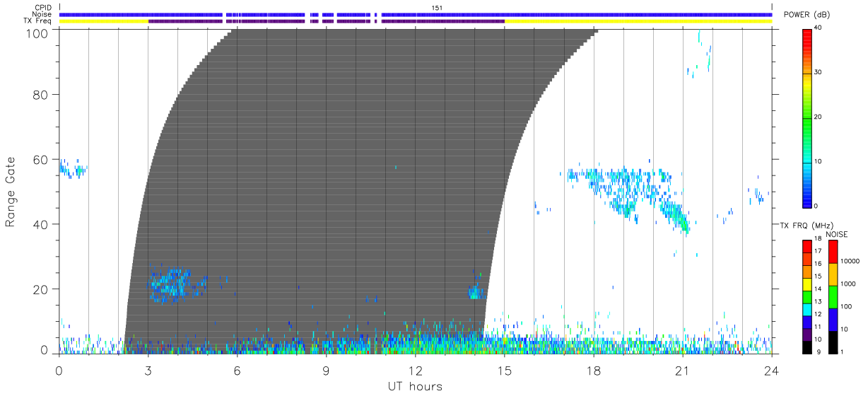Click range gate tick label 20

(40, 289)
